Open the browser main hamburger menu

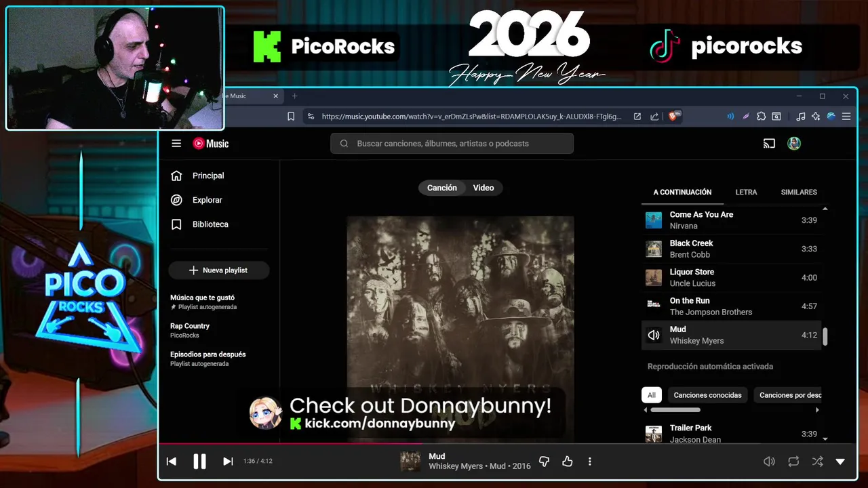point(846,117)
